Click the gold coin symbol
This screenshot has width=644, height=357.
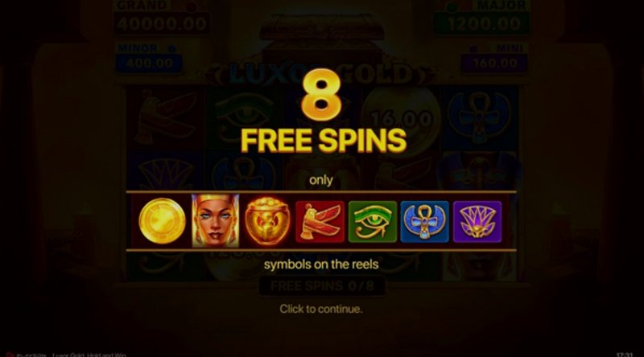tap(162, 221)
